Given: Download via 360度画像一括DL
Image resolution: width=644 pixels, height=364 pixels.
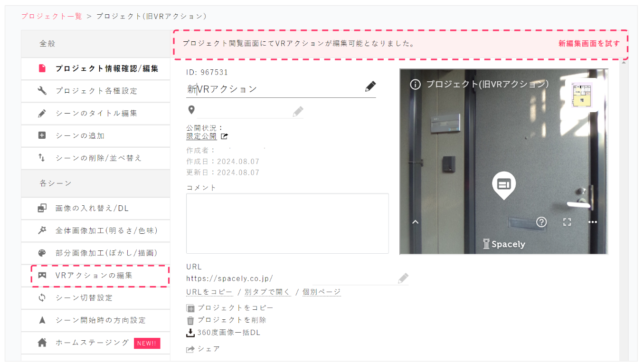Looking at the screenshot, I should [223, 333].
